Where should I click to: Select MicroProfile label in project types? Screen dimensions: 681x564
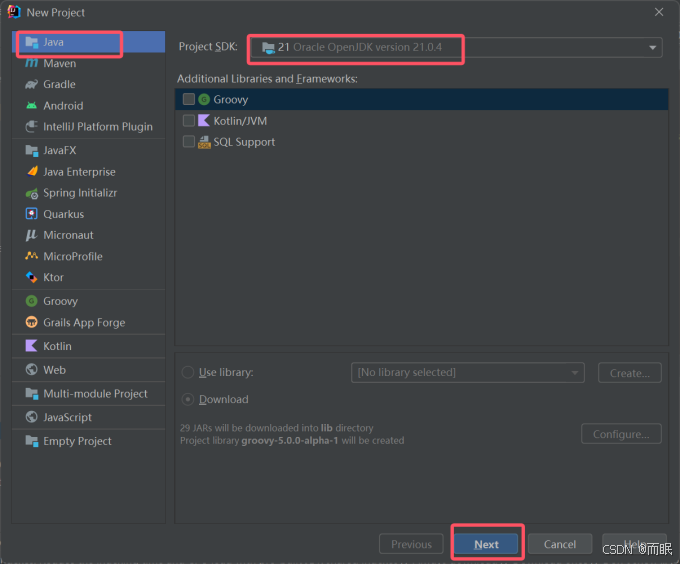pos(73,256)
